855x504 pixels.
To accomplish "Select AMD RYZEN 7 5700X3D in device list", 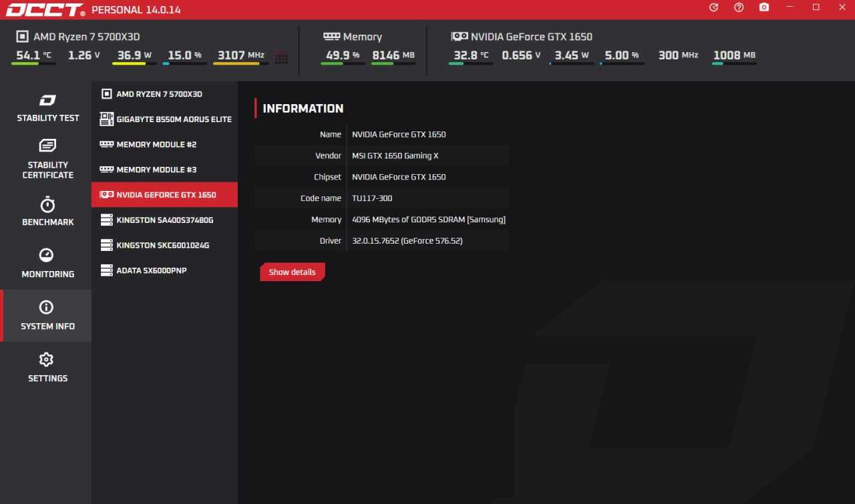I will tap(164, 94).
